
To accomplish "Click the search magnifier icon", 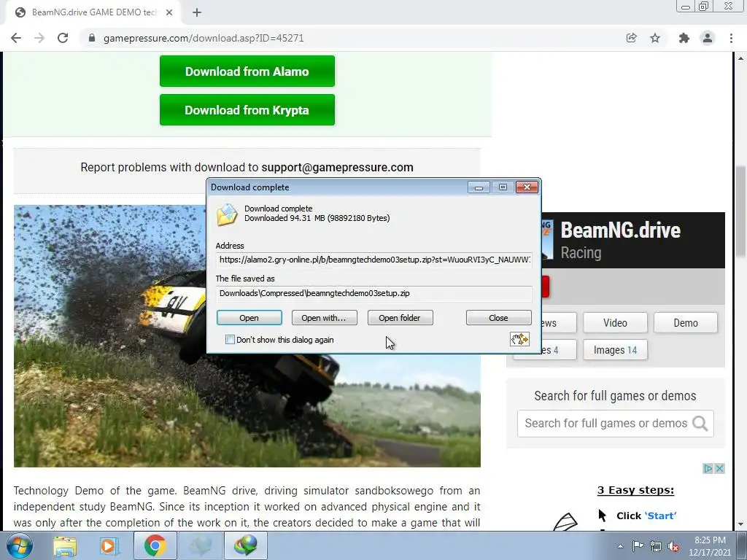I will coord(700,424).
